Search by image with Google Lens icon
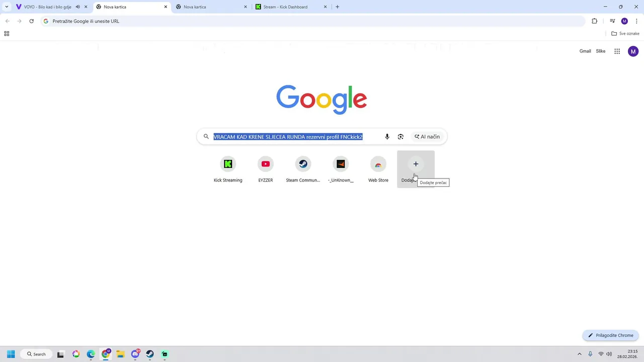This screenshot has width=644, height=362. pos(400,137)
